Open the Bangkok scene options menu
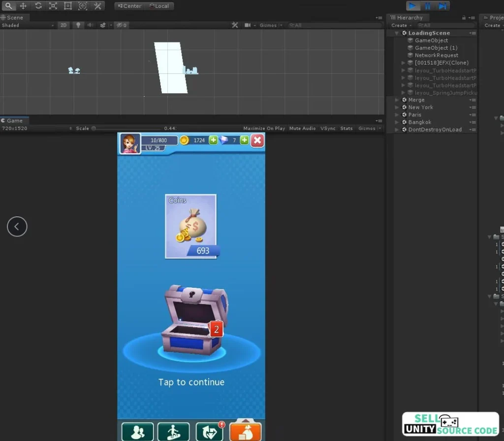 point(472,122)
